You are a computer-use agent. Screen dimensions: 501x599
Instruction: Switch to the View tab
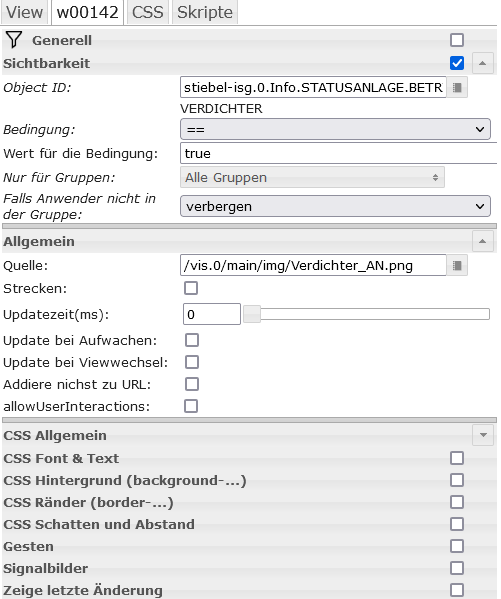24,13
